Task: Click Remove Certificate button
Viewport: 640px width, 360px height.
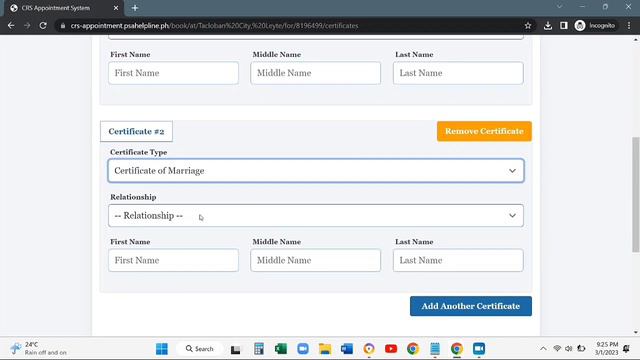Action: click(x=484, y=131)
